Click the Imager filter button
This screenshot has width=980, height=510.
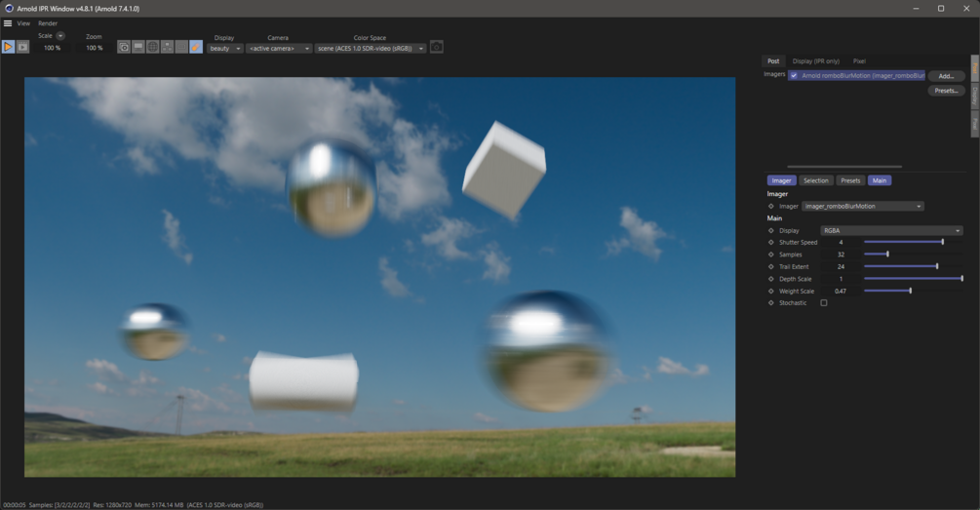(781, 180)
